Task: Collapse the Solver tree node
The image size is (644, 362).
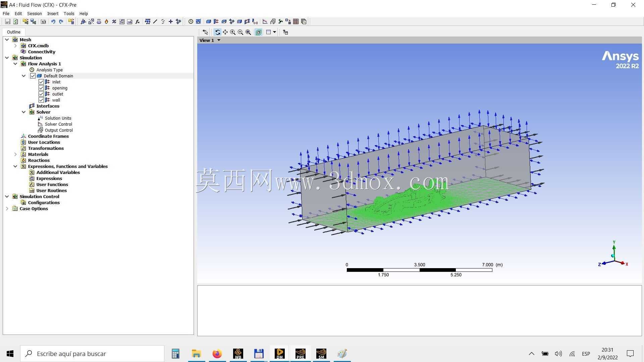Action: (23, 112)
